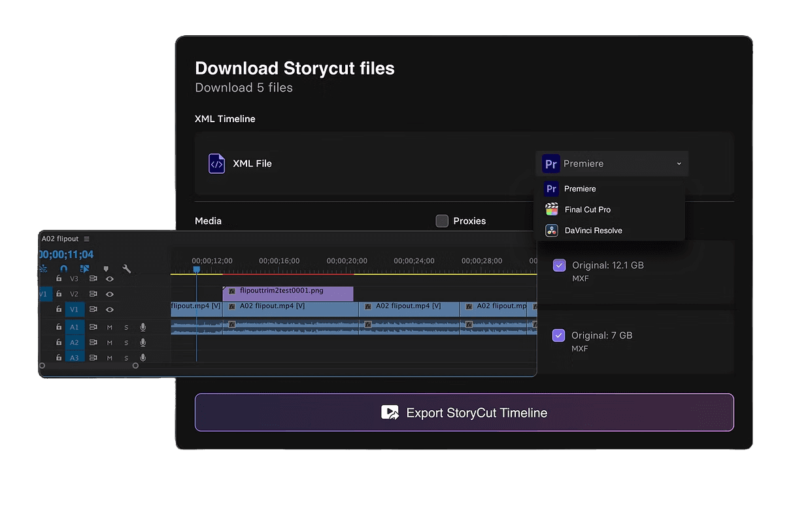
Task: Click voice-over record mic on A3
Action: coord(143,357)
